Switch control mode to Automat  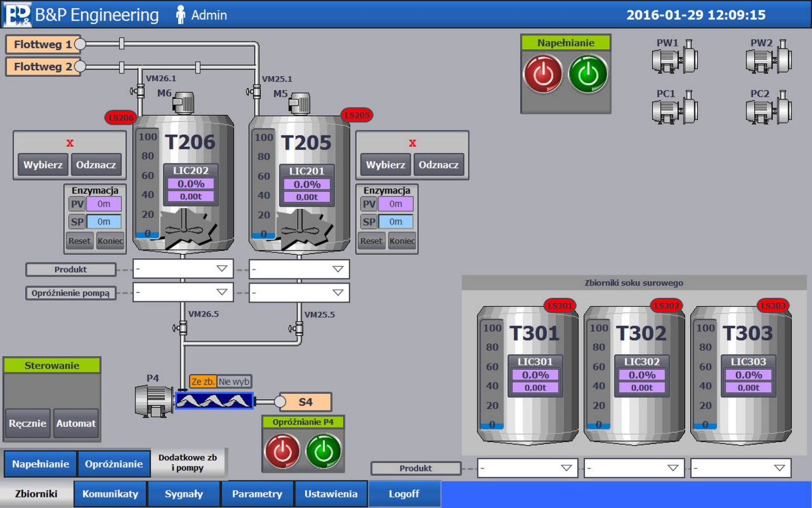point(76,423)
